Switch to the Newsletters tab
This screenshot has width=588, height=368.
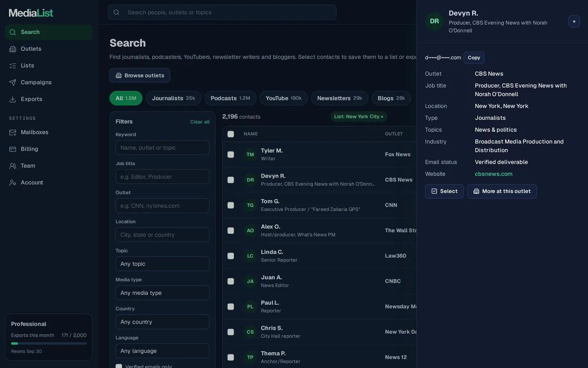point(340,98)
